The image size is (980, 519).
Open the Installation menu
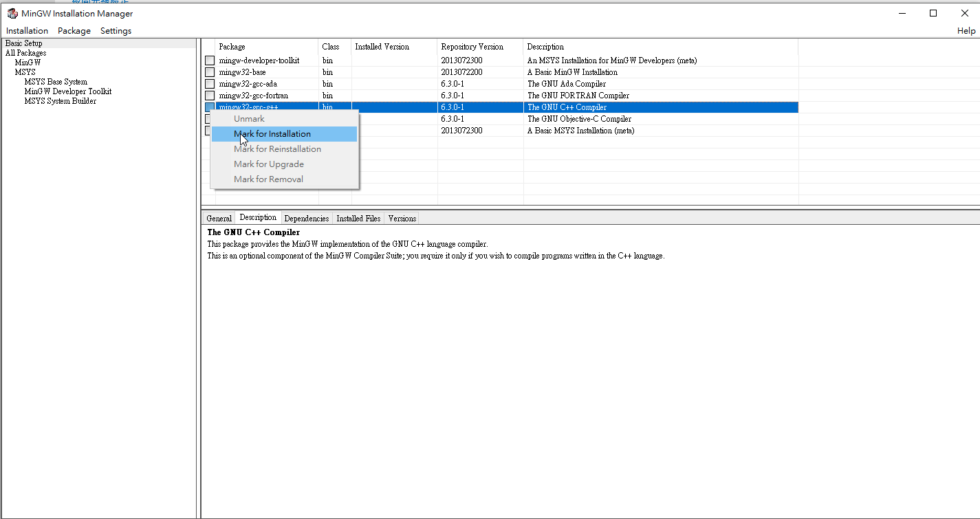point(28,31)
